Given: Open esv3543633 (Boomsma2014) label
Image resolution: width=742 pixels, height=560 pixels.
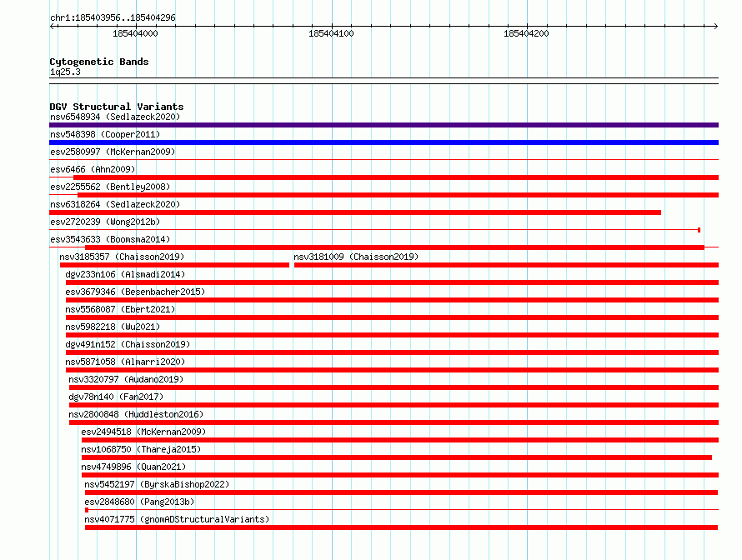Looking at the screenshot, I should click(110, 239).
